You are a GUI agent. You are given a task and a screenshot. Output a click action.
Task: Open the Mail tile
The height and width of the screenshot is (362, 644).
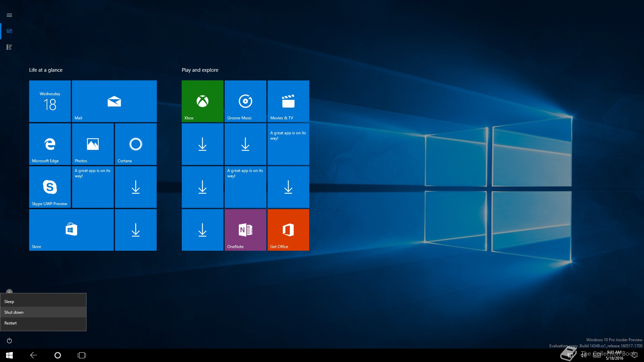[x=114, y=101]
